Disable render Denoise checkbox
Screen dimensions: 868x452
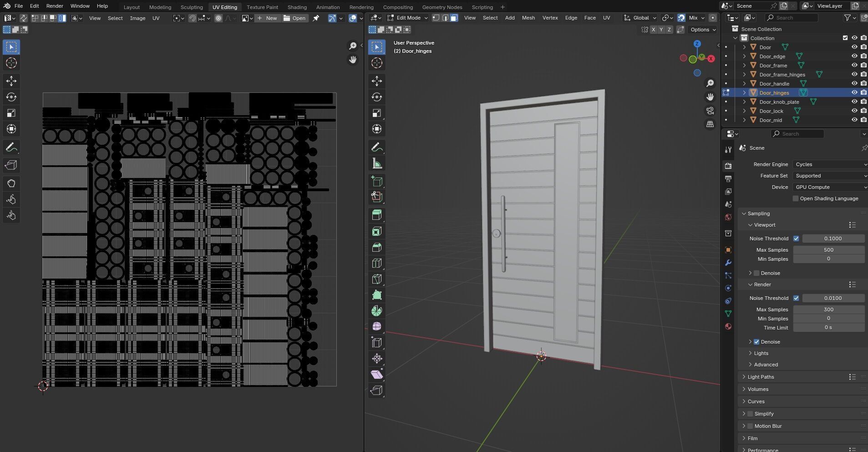click(756, 342)
